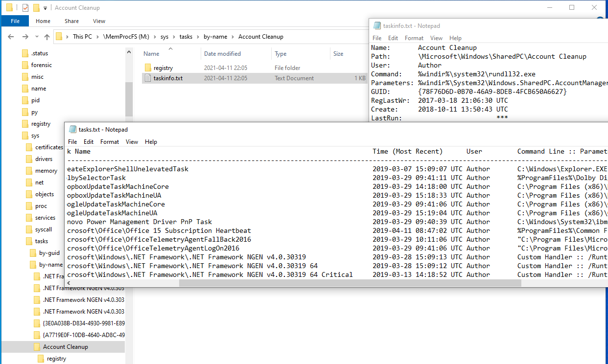
Task: Click the Back navigation arrow
Action: tap(11, 37)
